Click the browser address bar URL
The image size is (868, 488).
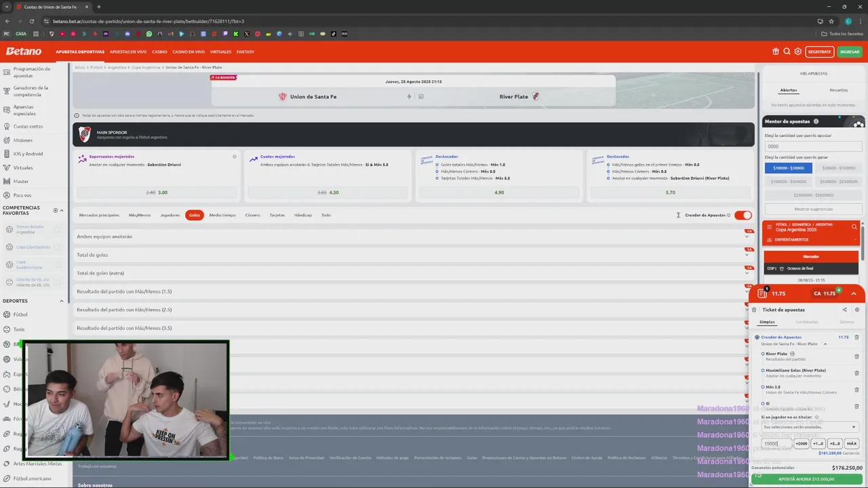coord(149,21)
